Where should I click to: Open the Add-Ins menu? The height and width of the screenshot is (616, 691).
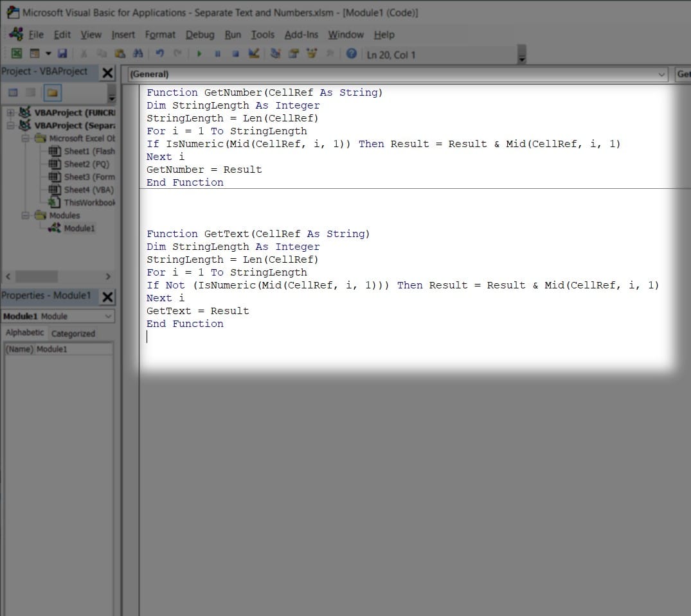coord(301,35)
